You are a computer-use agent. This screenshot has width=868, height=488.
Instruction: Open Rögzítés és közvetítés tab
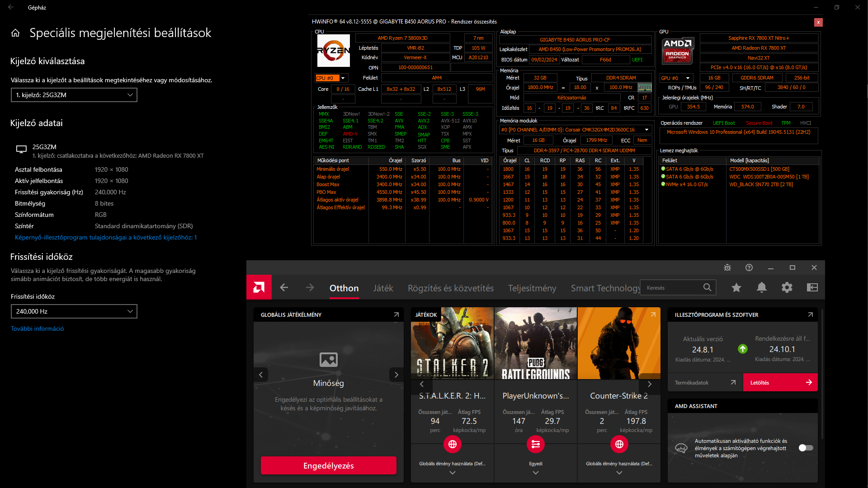(x=451, y=288)
